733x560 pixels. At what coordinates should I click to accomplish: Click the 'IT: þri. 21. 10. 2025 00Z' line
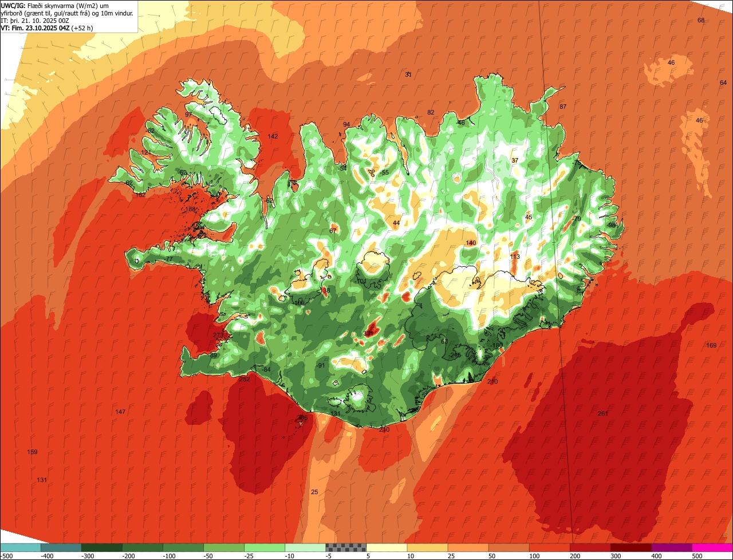tap(35, 21)
